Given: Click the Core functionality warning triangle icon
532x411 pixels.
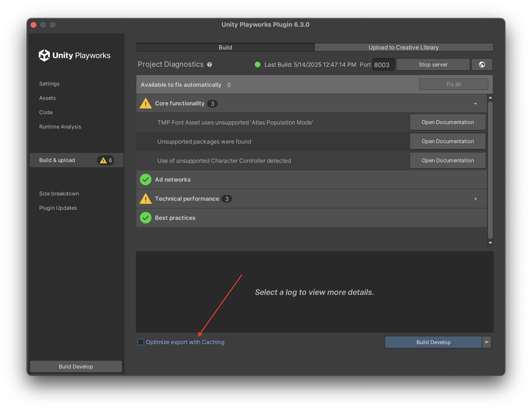Looking at the screenshot, I should tap(146, 103).
